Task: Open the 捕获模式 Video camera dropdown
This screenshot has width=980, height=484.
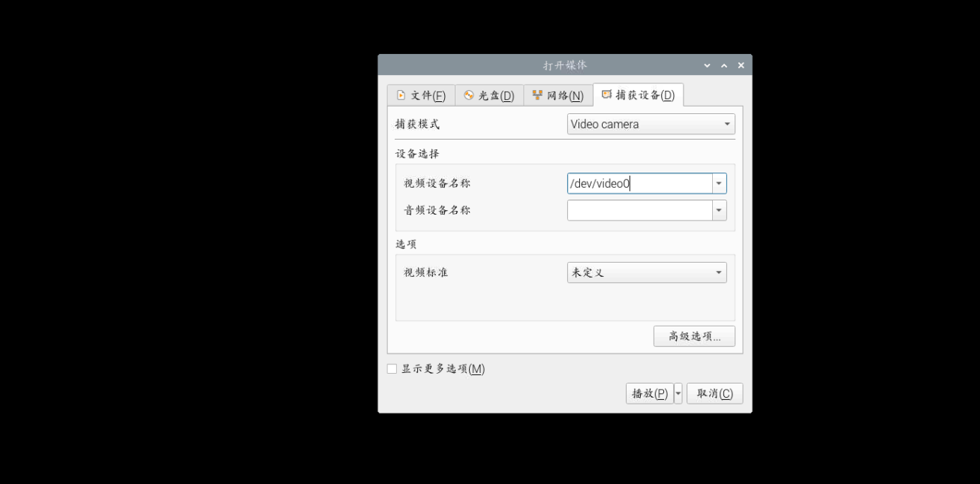Action: [651, 125]
